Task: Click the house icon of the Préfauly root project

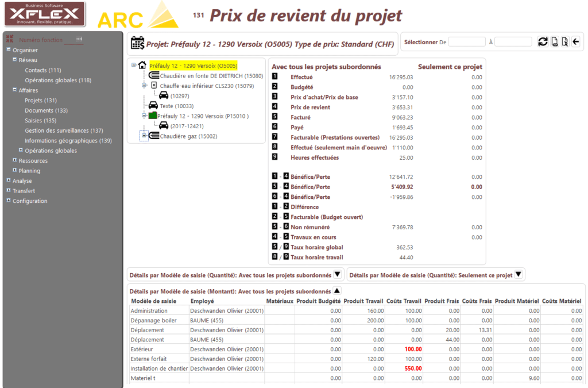Action: click(x=142, y=66)
